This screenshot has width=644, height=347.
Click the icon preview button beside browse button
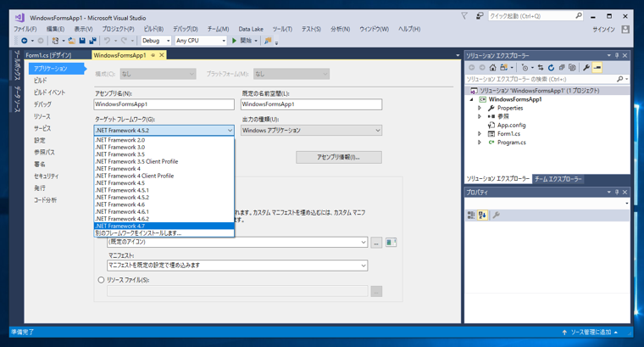(391, 242)
